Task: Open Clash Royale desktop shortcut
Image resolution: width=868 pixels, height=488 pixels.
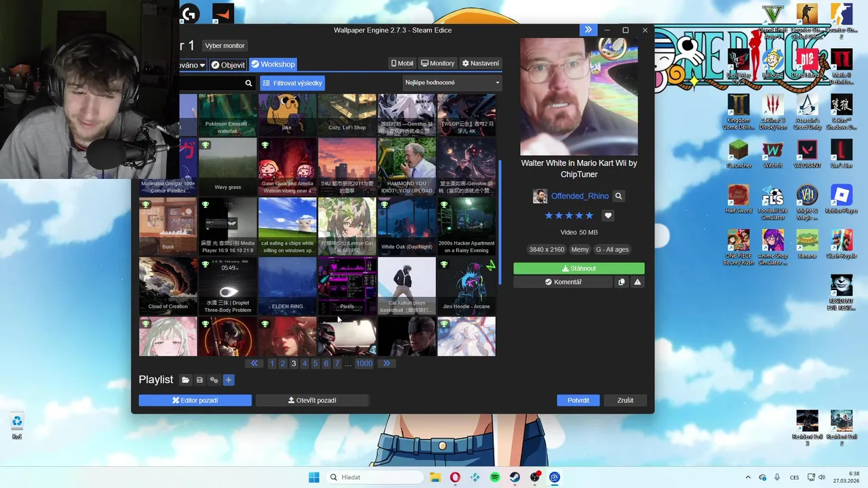Action: coord(842,245)
